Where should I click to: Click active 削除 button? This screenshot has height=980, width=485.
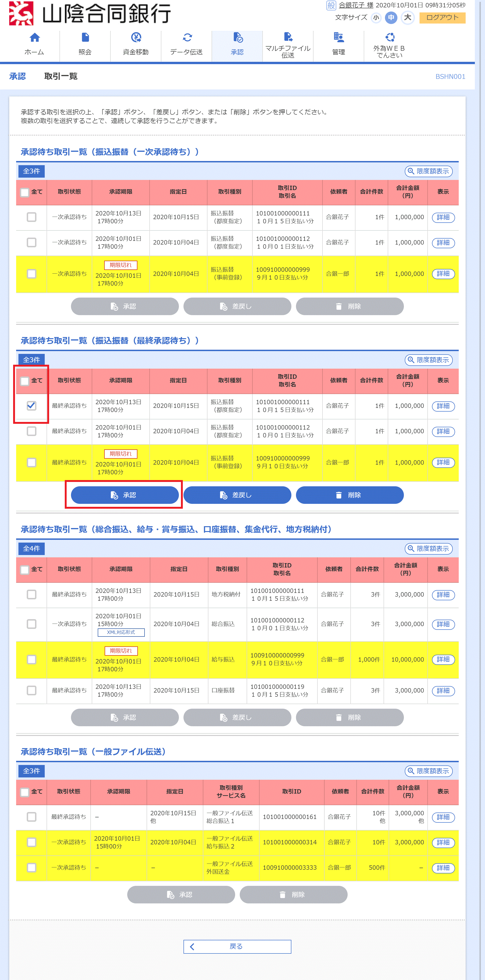tap(350, 495)
